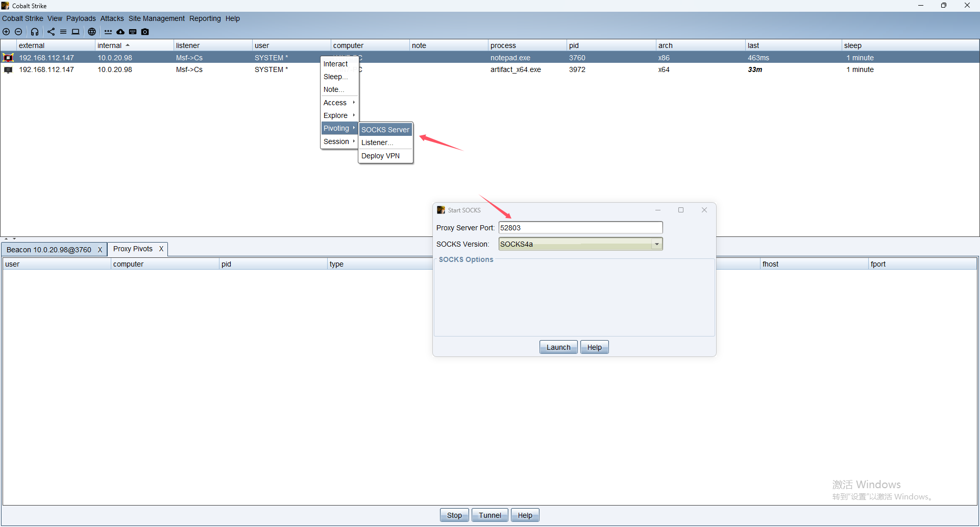
Task: Open the SOCKS Version dropdown
Action: pyautogui.click(x=657, y=244)
